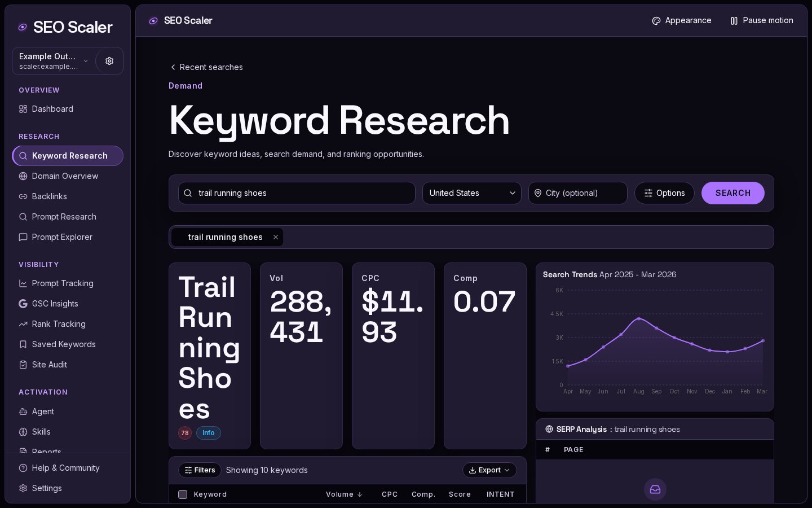812x508 pixels.
Task: Click the Comp. column header
Action: coord(423,494)
